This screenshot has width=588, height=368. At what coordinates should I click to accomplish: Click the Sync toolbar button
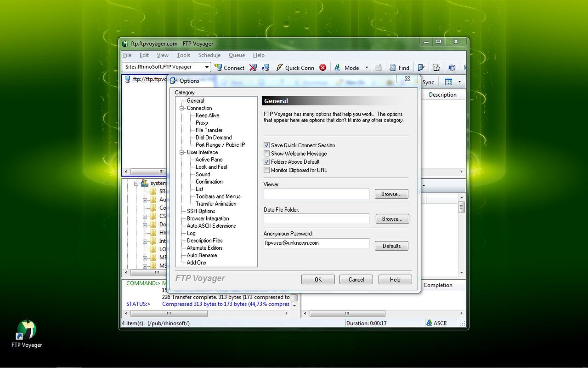[x=428, y=82]
